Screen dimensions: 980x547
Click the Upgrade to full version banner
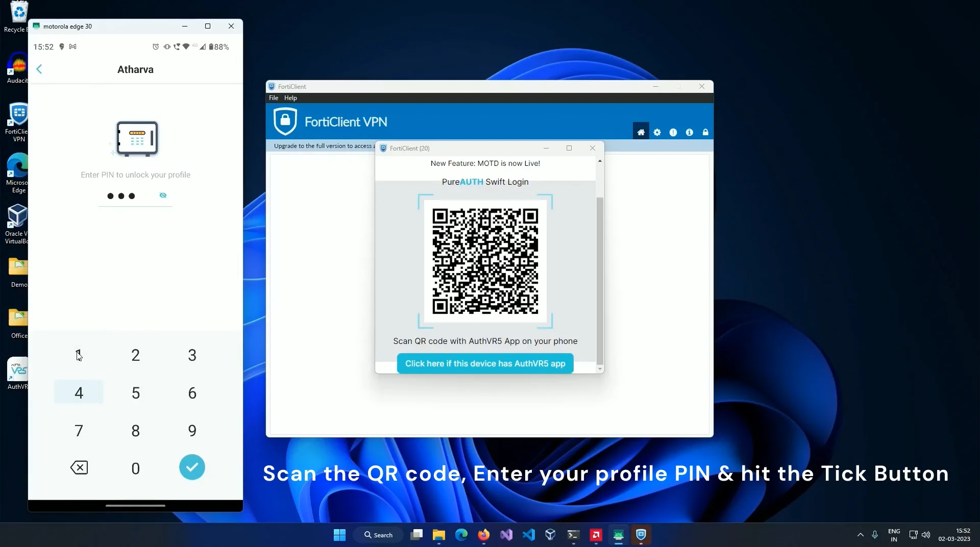322,146
